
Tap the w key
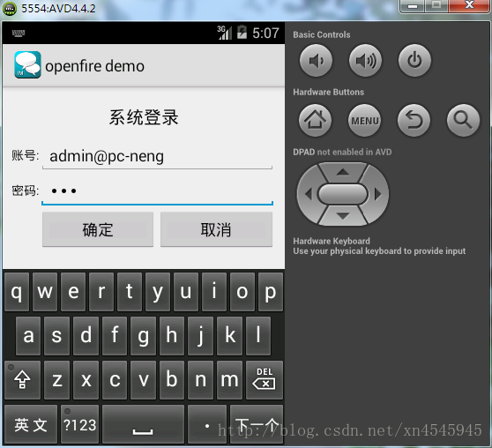coord(45,292)
